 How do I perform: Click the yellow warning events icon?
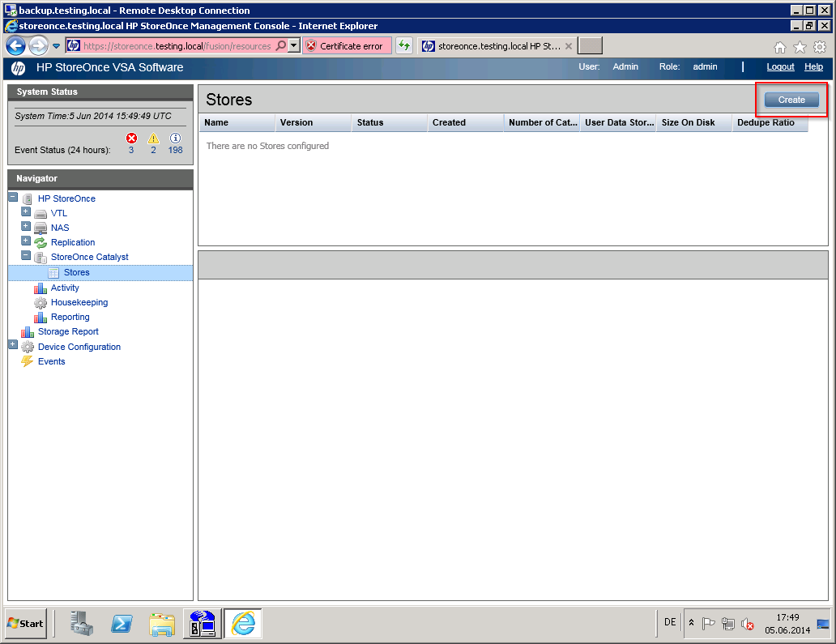[x=154, y=138]
